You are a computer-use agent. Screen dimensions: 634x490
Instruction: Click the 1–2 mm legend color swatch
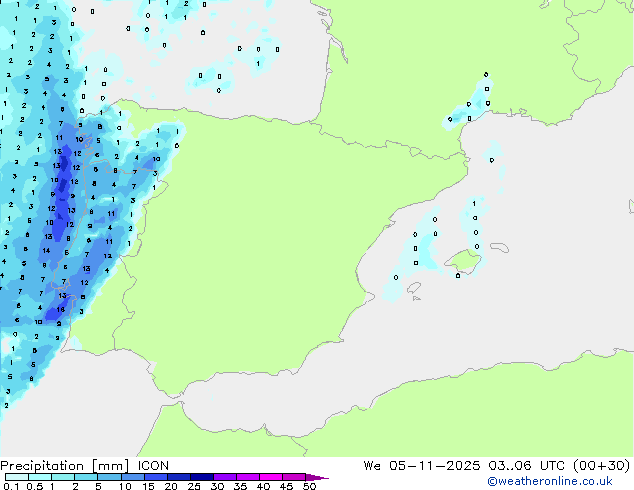tap(63, 477)
